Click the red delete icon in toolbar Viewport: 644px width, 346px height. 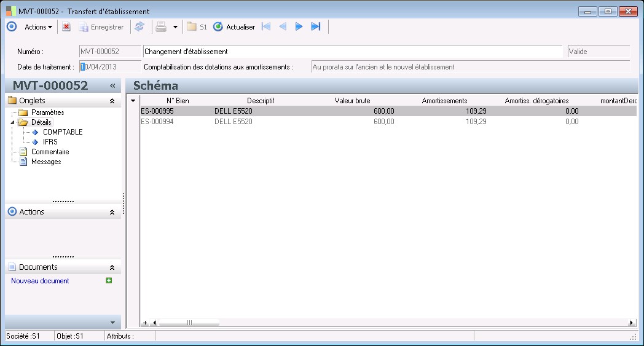click(x=66, y=27)
